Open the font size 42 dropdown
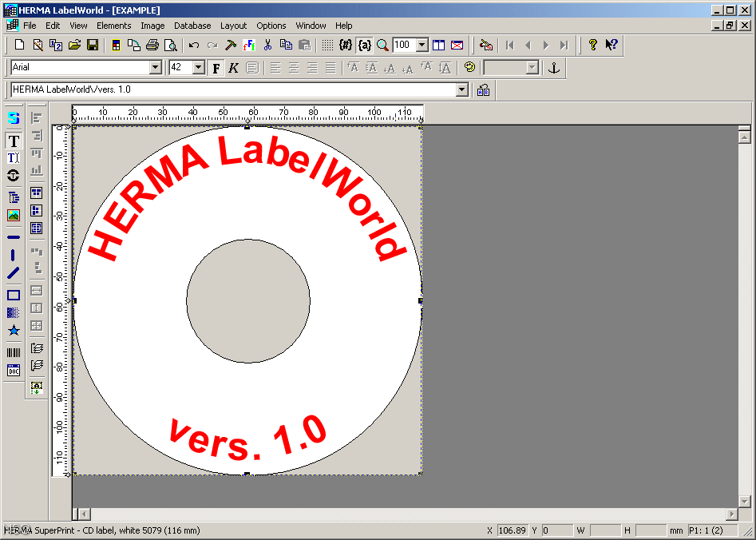The width and height of the screenshot is (756, 540). pos(198,68)
